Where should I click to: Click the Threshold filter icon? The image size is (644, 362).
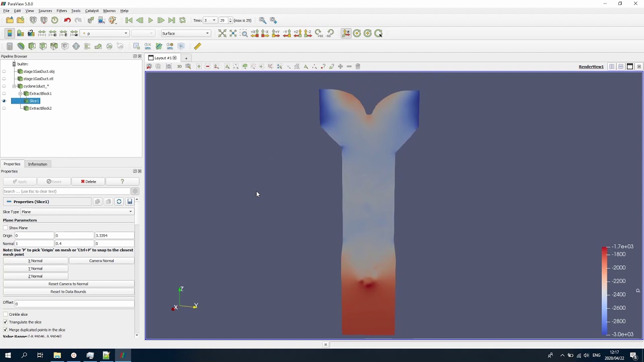[54, 46]
